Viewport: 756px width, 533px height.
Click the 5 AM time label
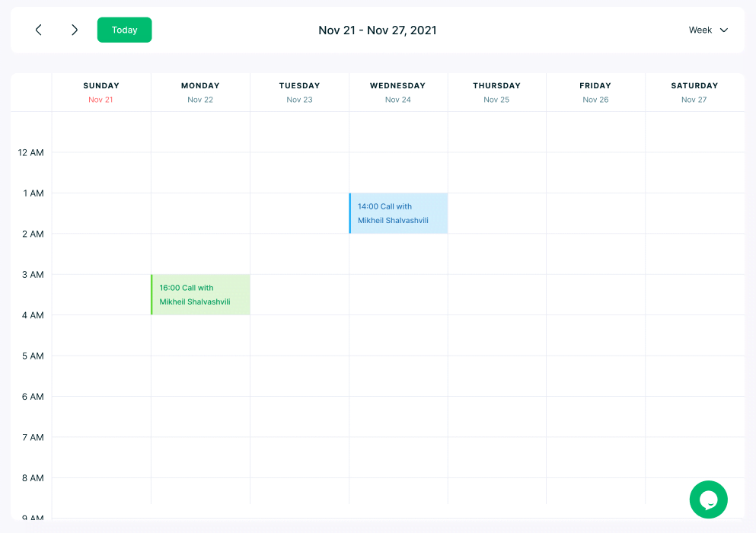[x=33, y=356]
